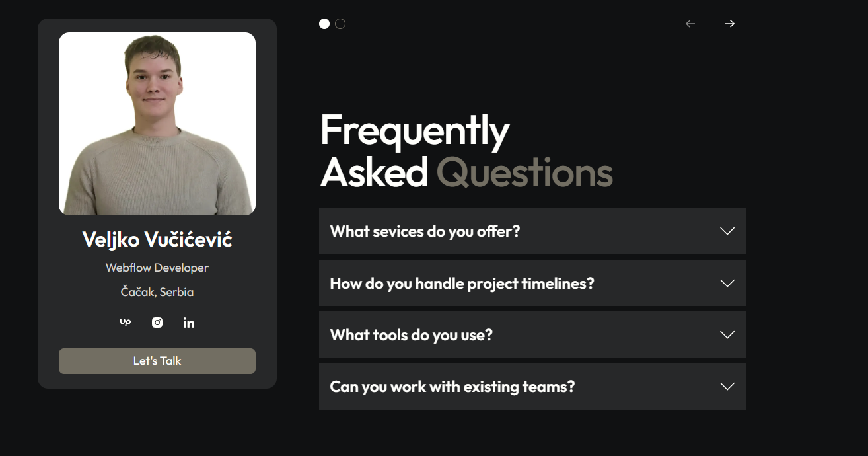Viewport: 868px width, 456px height.
Task: Select the first filled slide dot
Action: click(324, 24)
